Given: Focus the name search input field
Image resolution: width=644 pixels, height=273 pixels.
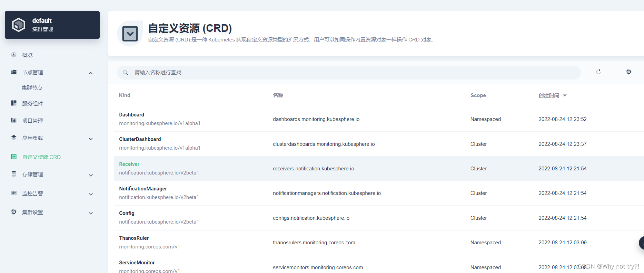Looking at the screenshot, I should tap(349, 73).
